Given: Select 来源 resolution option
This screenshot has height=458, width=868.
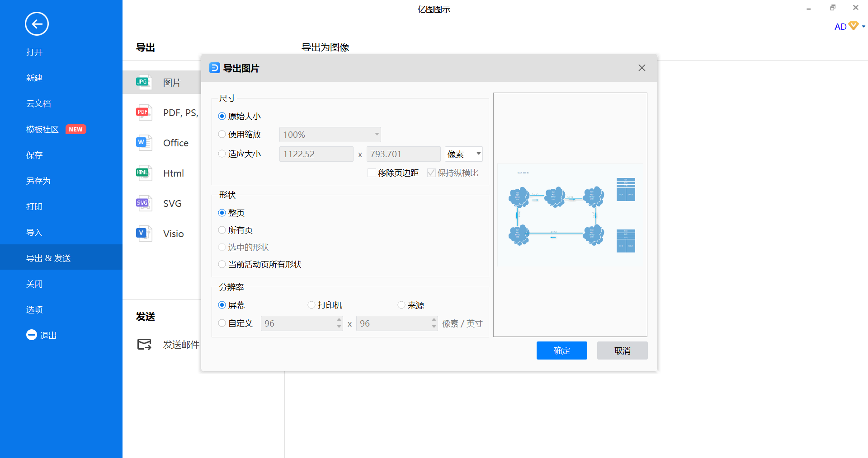Looking at the screenshot, I should coord(401,305).
